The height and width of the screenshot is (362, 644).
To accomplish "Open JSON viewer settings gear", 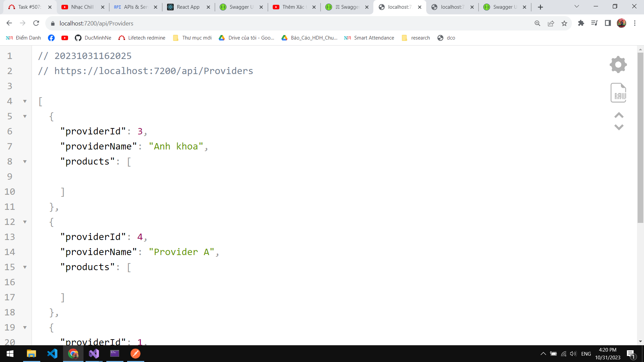I will pos(618,64).
